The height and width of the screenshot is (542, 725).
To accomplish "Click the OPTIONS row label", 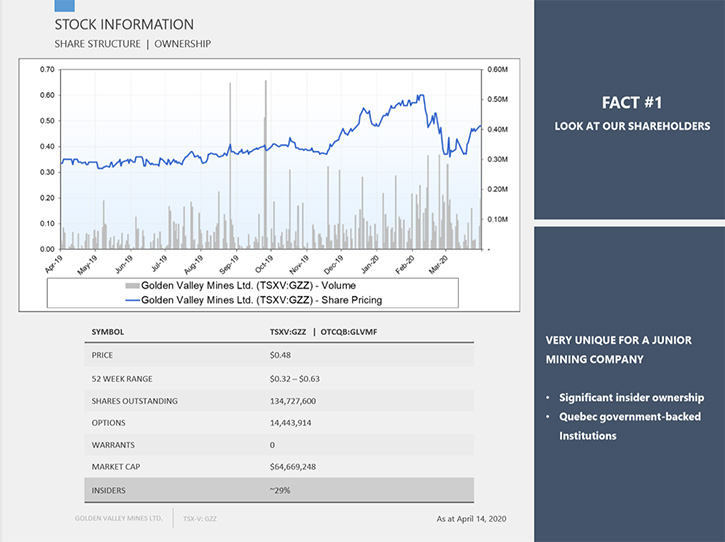I will tap(109, 423).
